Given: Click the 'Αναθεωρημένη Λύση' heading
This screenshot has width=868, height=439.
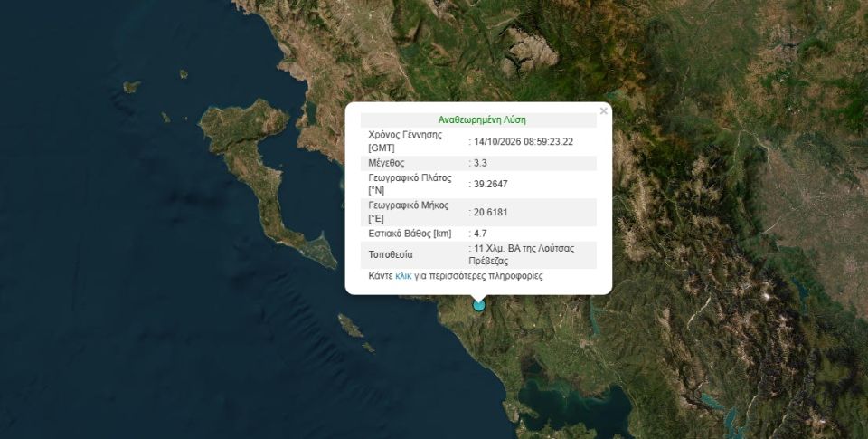Looking at the screenshot, I should [482, 119].
